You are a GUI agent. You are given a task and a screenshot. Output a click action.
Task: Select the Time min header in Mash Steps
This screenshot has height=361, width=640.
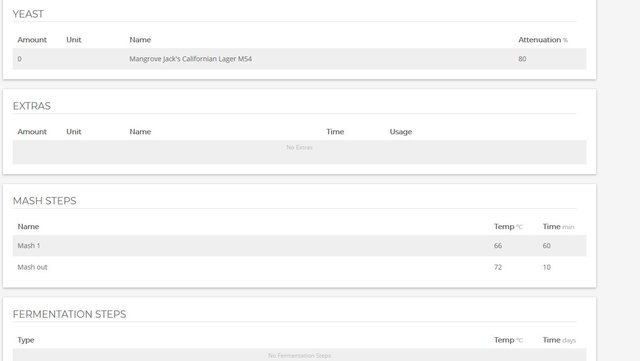558,226
